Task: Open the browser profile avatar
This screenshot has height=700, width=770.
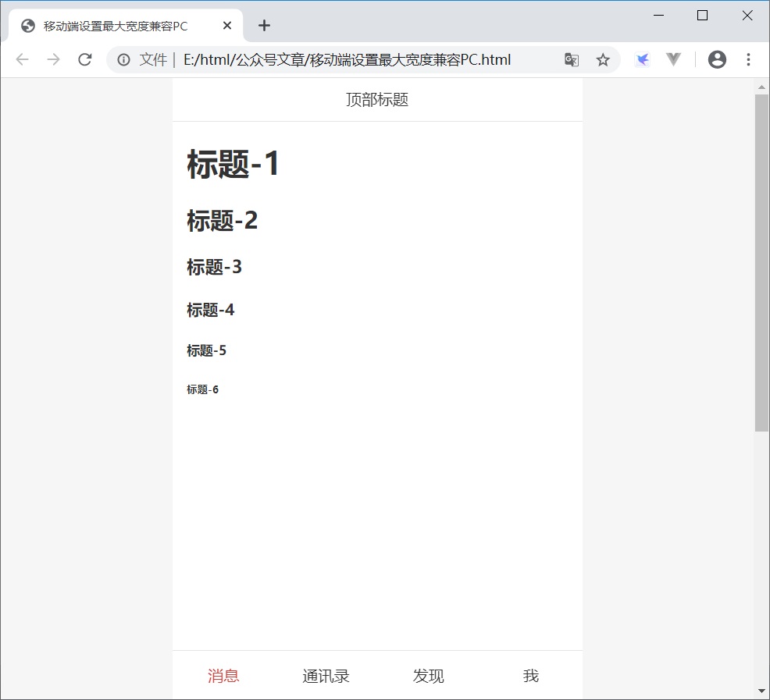Action: pos(717,59)
